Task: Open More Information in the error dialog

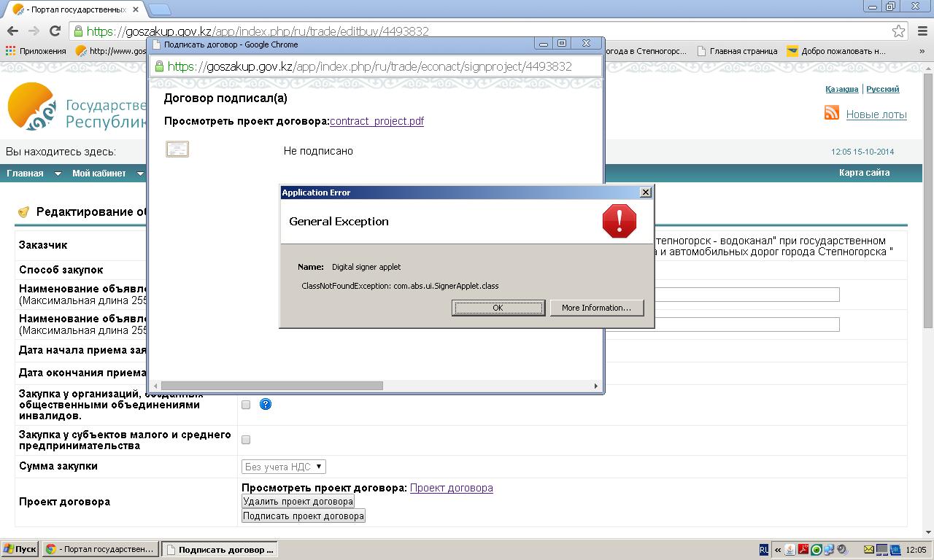Action: (596, 308)
